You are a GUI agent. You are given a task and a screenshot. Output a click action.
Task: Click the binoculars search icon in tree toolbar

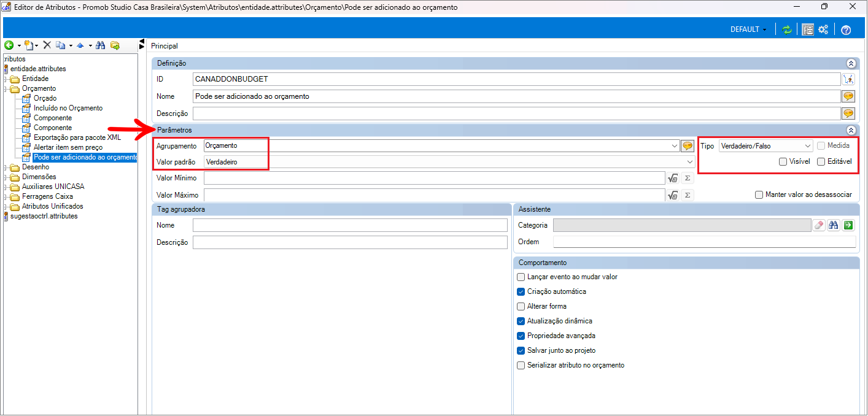tap(101, 45)
